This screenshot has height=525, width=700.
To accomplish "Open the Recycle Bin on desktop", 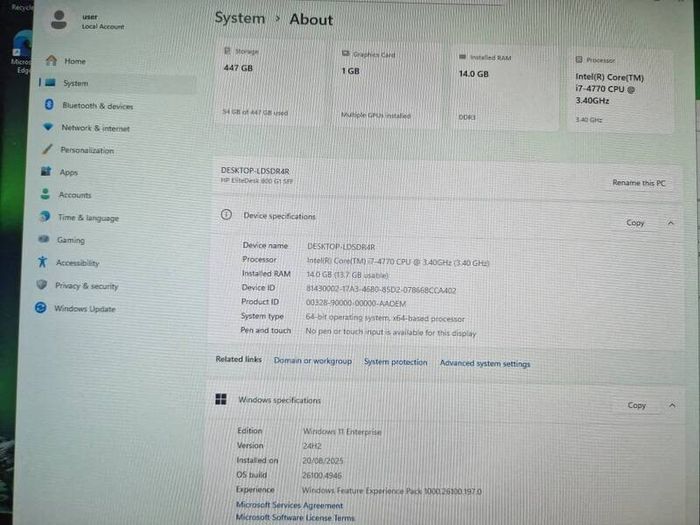I will [21, 7].
